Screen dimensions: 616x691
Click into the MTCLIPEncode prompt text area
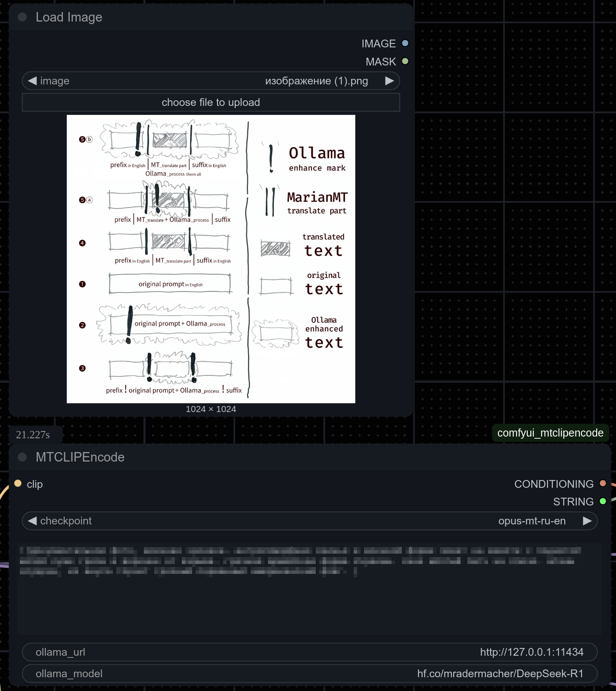[310, 589]
